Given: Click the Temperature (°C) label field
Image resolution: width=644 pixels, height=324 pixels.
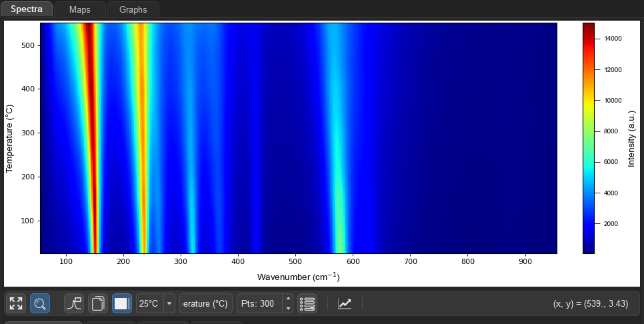Looking at the screenshot, I should click(206, 304).
